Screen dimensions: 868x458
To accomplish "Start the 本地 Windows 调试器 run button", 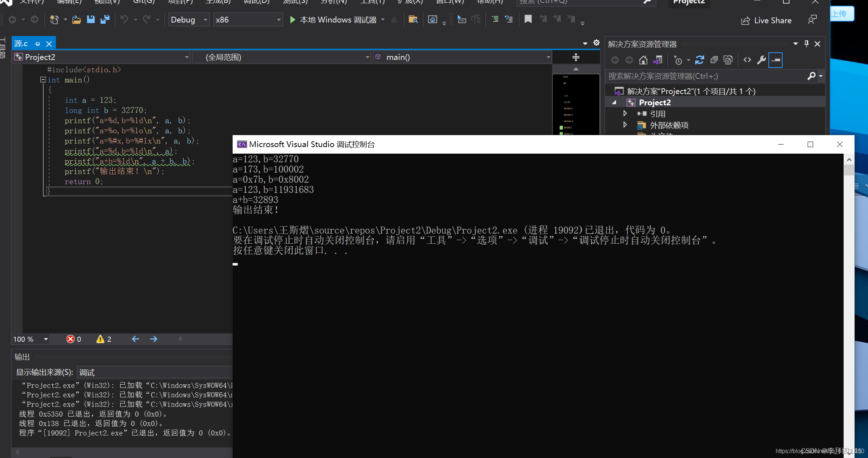I will [x=333, y=20].
